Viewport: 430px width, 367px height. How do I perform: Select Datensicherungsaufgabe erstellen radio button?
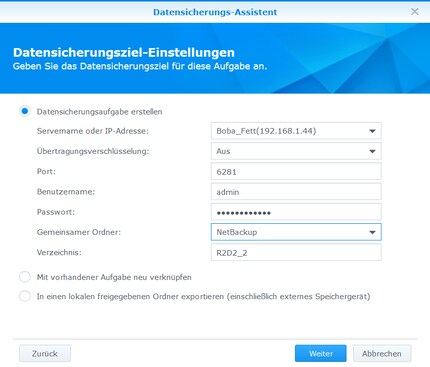pos(25,111)
